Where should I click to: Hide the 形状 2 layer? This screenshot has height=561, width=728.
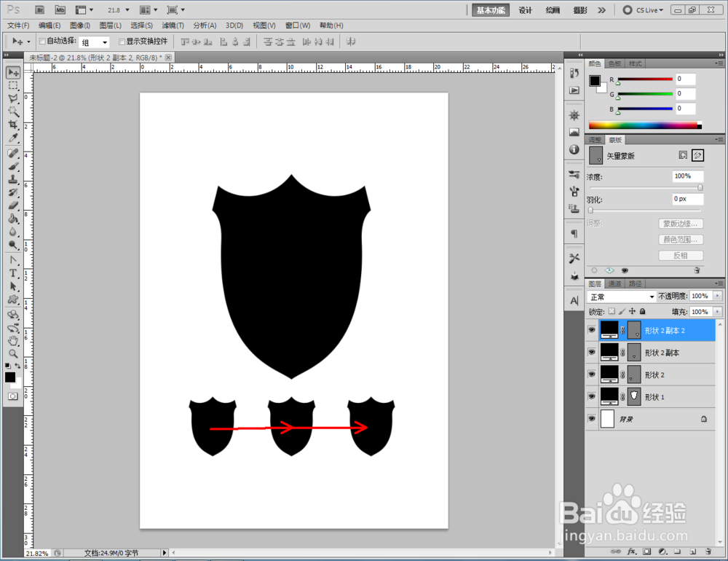click(x=591, y=374)
